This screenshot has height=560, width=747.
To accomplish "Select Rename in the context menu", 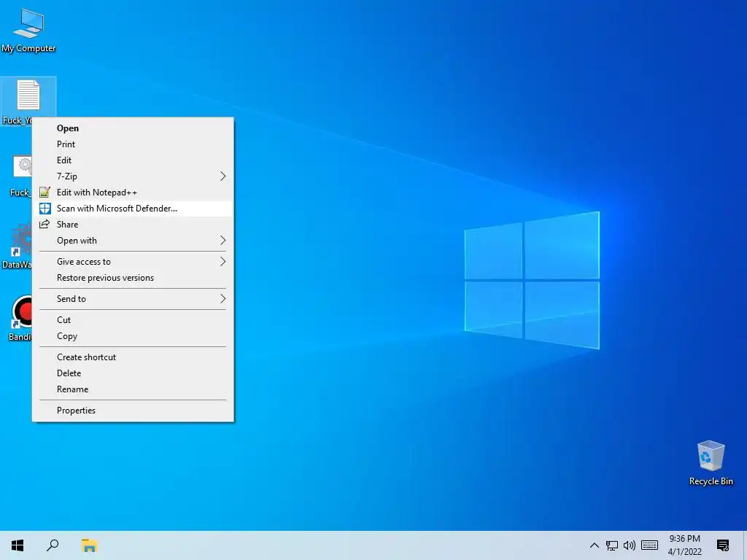I will click(x=133, y=389).
